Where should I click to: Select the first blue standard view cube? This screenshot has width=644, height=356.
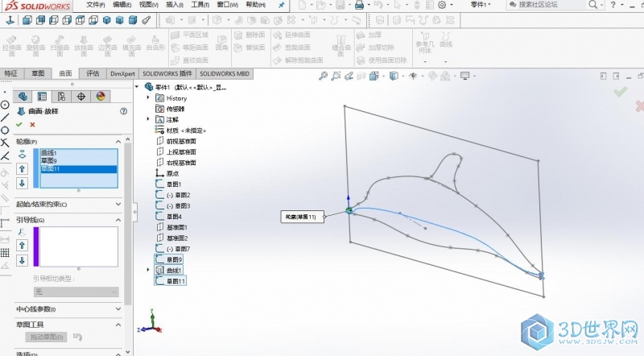point(27,19)
